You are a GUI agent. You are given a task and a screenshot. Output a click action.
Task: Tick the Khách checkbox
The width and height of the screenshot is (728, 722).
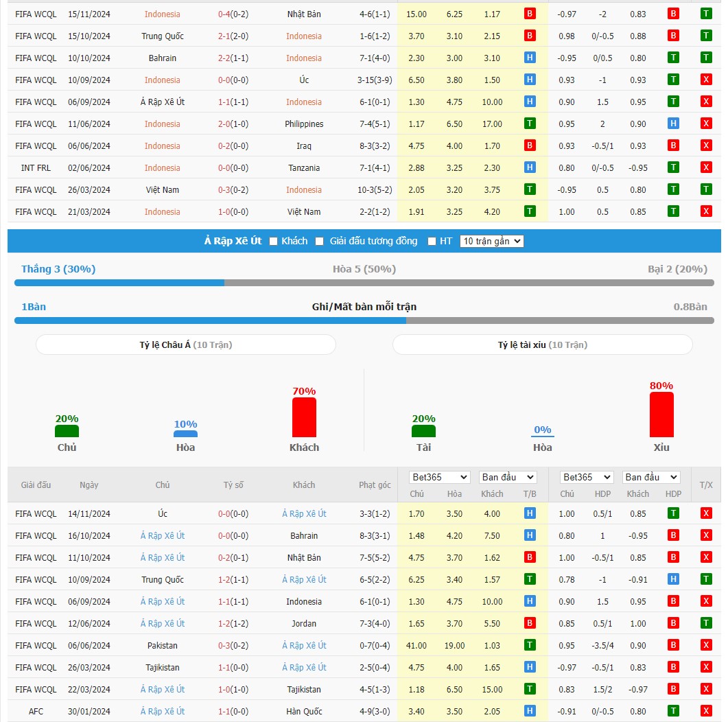click(x=274, y=242)
